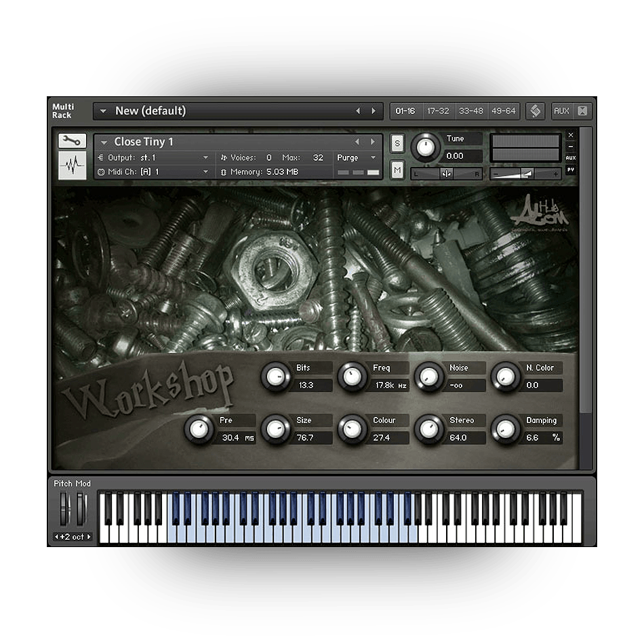This screenshot has height=644, width=644.
Task: Select previous multi preset arrow
Action: (x=358, y=111)
